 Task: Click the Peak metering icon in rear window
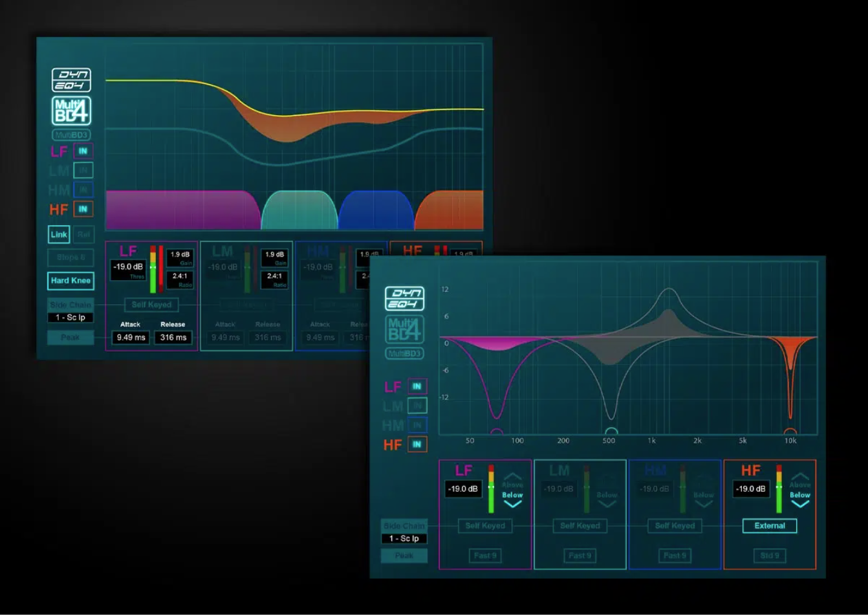[71, 337]
